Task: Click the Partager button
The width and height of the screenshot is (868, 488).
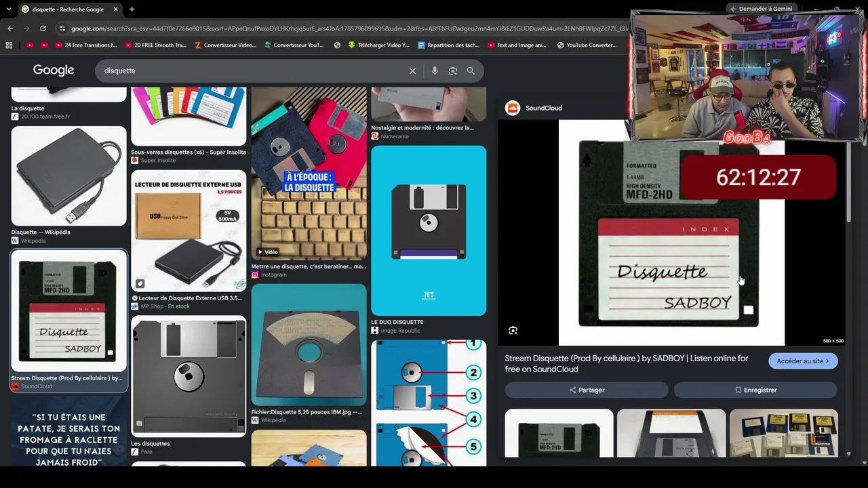Action: (587, 390)
